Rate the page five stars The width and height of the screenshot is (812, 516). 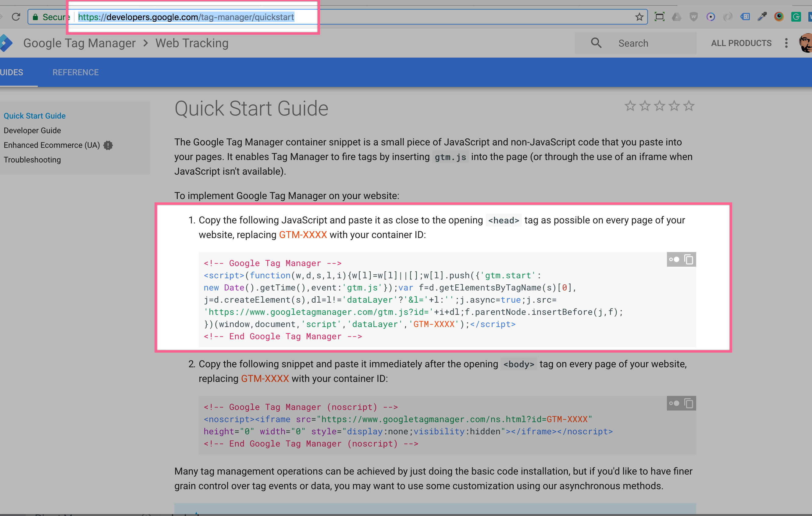point(689,106)
